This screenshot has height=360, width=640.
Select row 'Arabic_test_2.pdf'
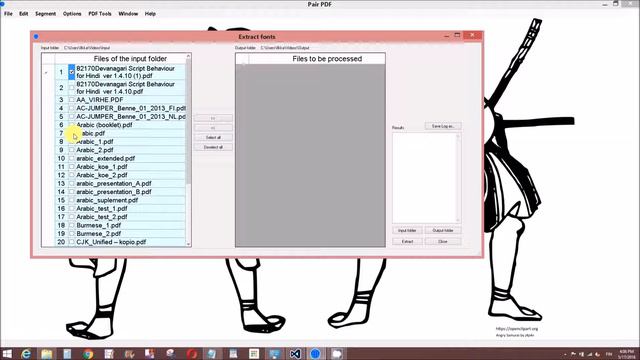point(120,217)
